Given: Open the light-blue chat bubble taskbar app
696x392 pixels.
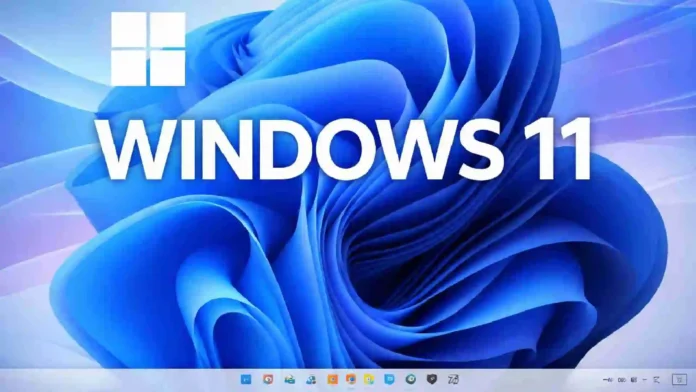Looking at the screenshot, I should (x=389, y=379).
